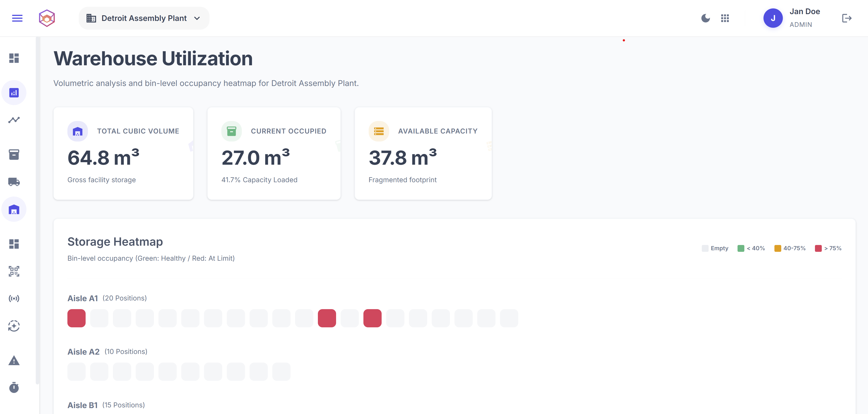
Task: Click the Aisle B1 label
Action: point(83,405)
